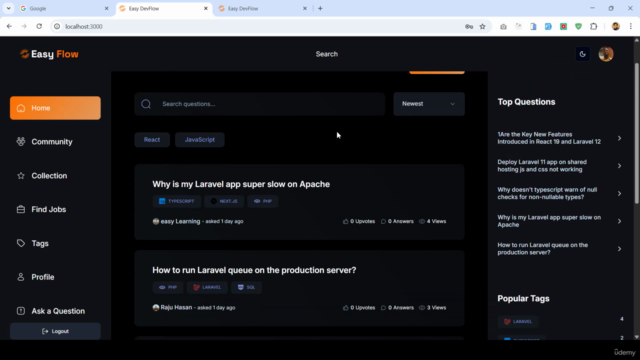Click the Next.js tag on the Apache question
The height and width of the screenshot is (360, 640).
pos(224,201)
